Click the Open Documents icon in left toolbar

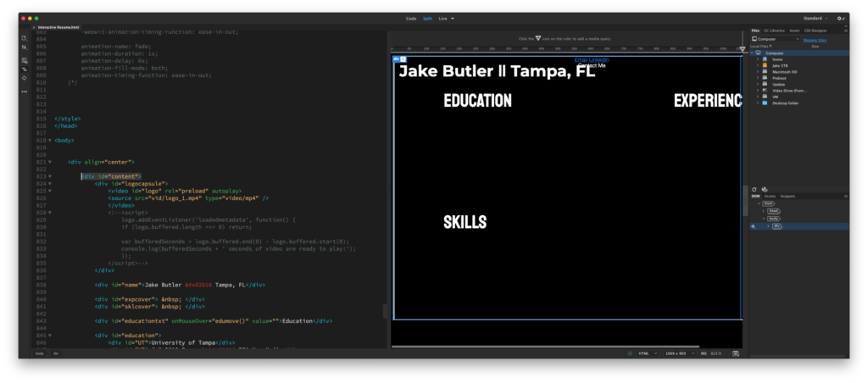(24, 38)
